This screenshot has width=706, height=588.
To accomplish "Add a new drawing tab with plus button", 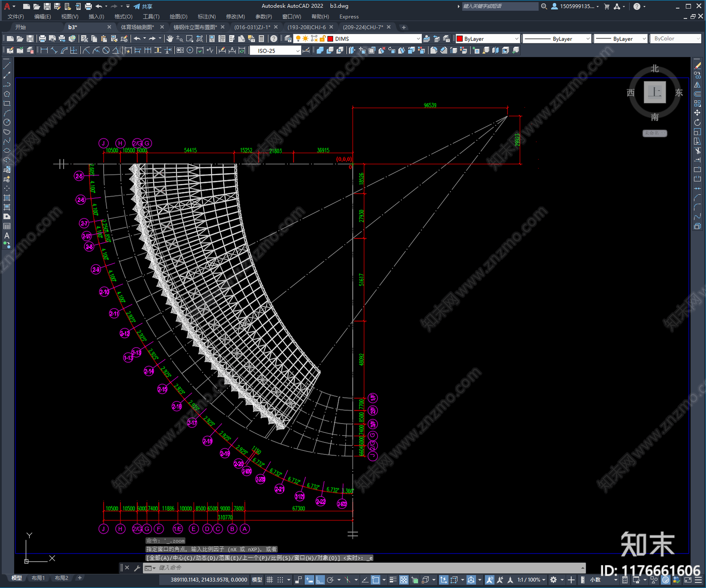I will click(403, 27).
